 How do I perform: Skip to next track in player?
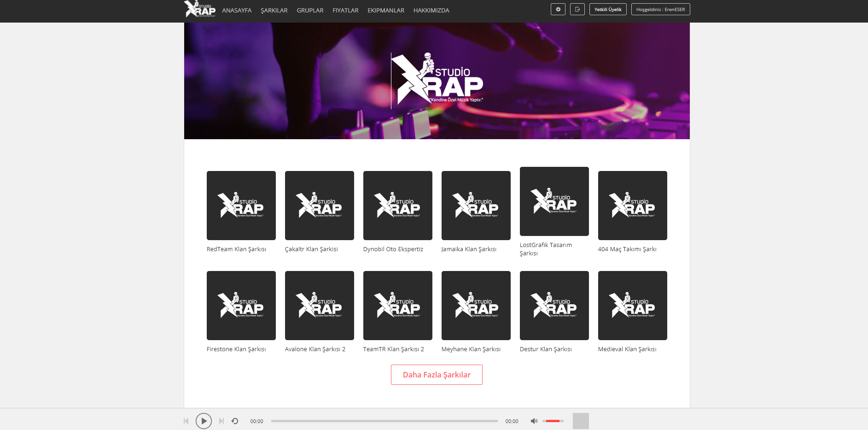[x=221, y=421]
